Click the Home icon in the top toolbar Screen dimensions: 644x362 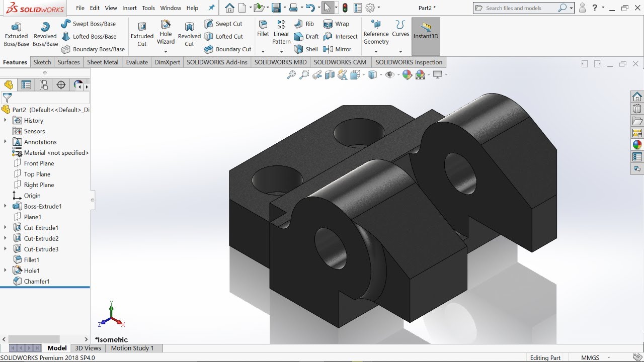[229, 8]
